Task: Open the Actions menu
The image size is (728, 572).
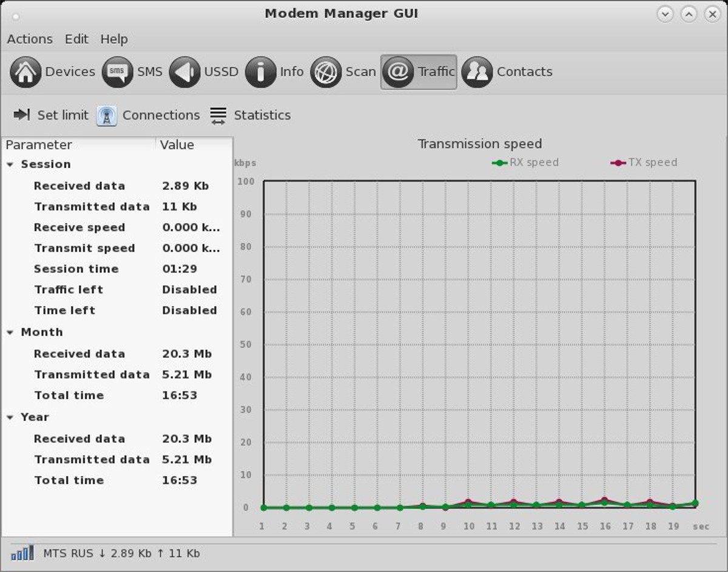Action: [29, 39]
